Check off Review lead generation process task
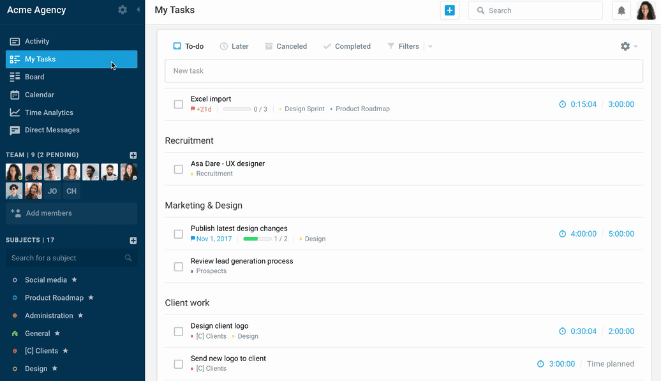The image size is (661, 381). (178, 266)
